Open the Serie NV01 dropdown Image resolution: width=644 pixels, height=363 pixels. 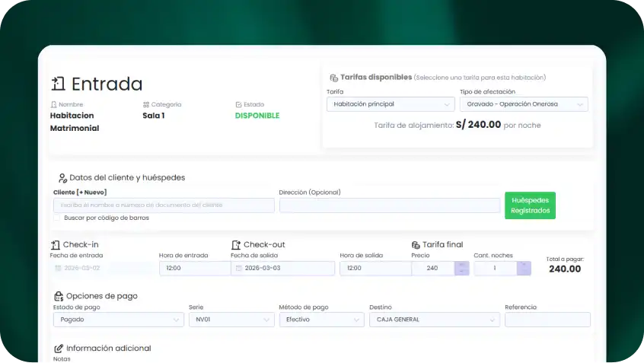pos(231,320)
